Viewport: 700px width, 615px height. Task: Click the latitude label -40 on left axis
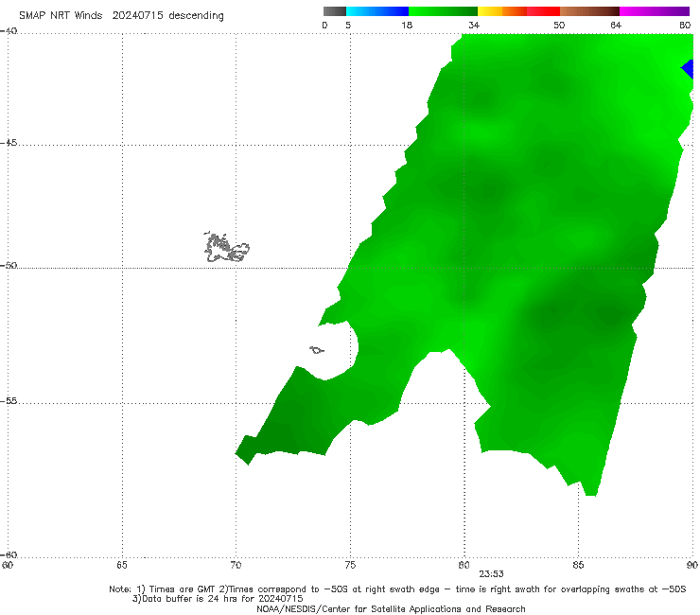pos(9,31)
